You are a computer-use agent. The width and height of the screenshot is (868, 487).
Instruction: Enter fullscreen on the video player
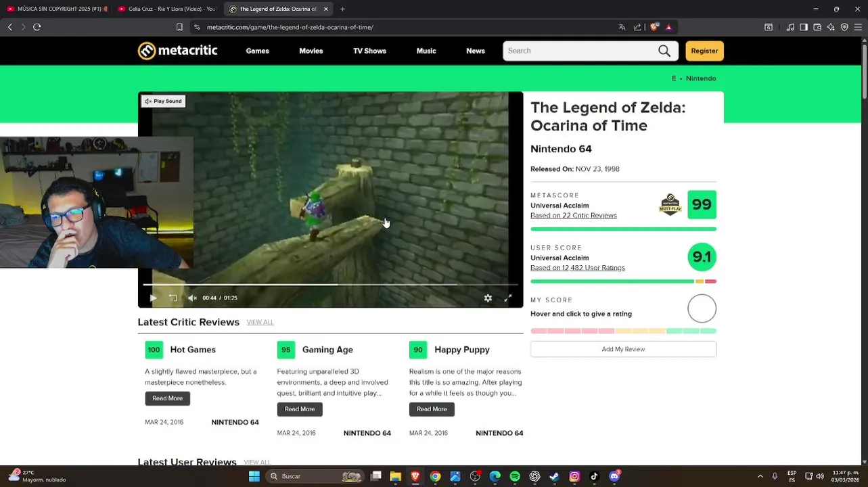point(508,298)
